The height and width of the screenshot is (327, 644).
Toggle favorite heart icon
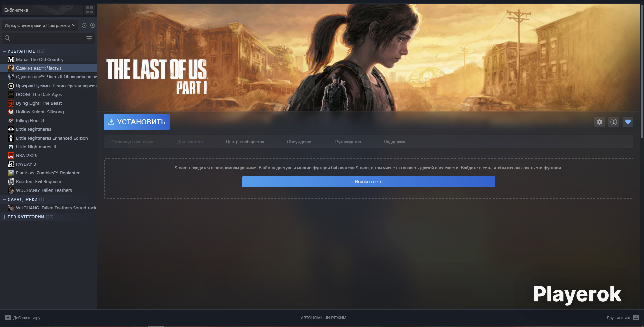[x=628, y=122]
